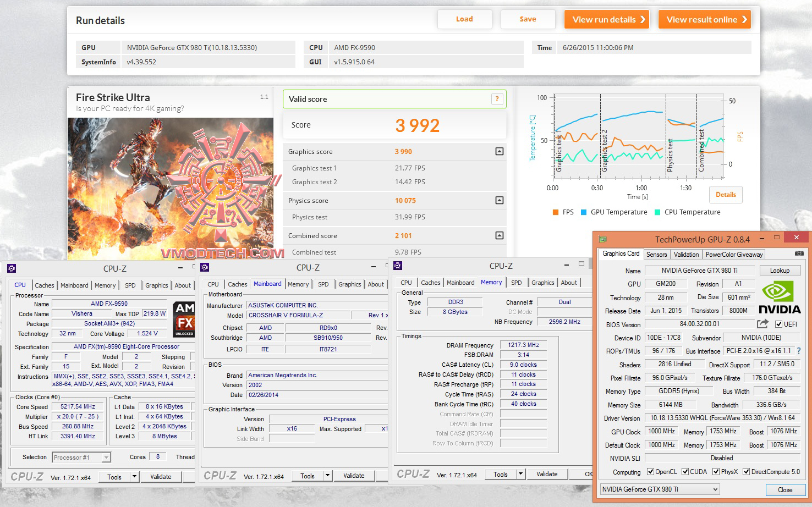
Task: Click Validate in Memory CPU-Z window
Action: (x=547, y=474)
